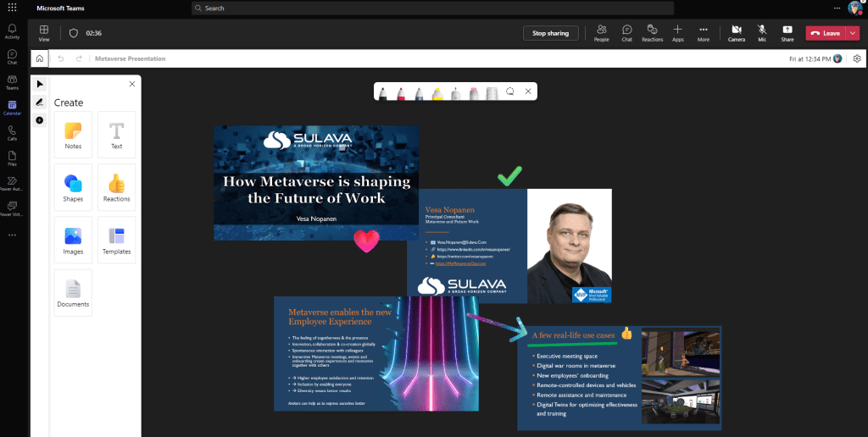Click the Stop sharing button
The width and height of the screenshot is (868, 437).
click(x=551, y=33)
